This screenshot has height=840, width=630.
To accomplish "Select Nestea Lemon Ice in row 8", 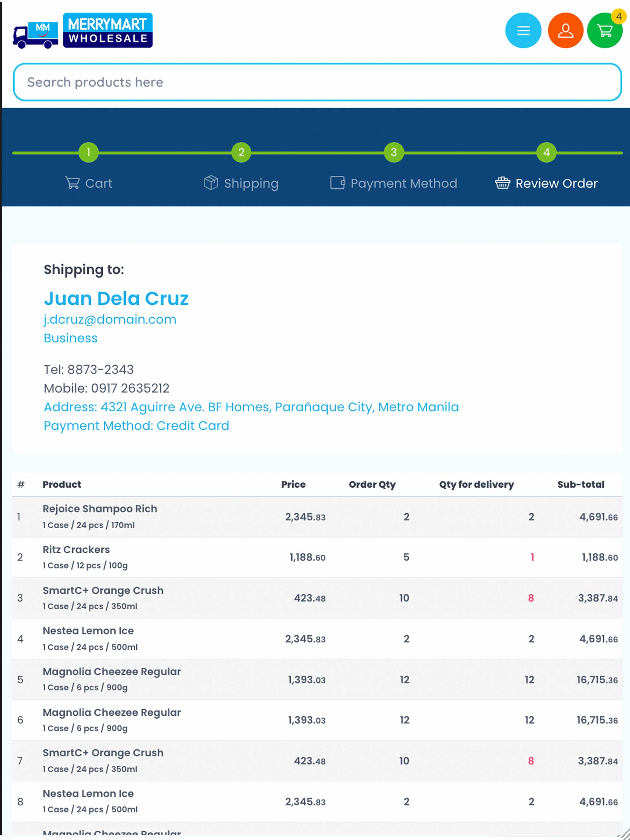I will [88, 794].
